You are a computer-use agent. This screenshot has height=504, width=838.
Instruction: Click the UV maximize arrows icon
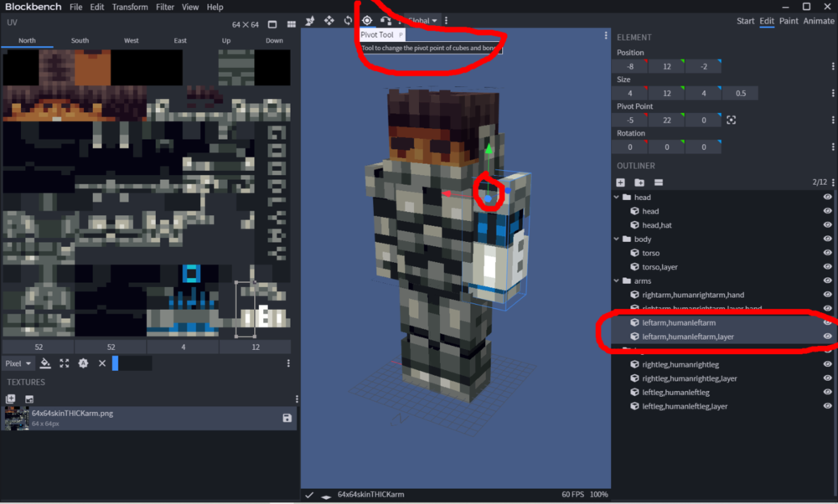point(65,363)
